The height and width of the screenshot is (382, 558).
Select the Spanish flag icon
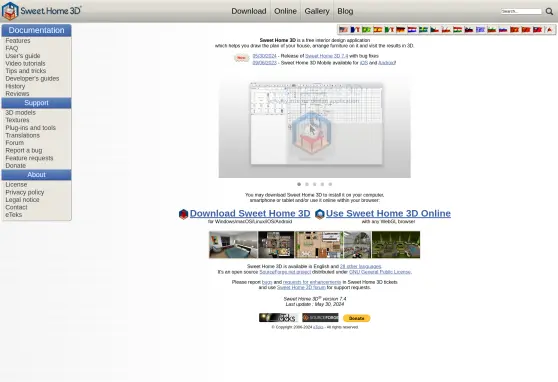[378, 30]
